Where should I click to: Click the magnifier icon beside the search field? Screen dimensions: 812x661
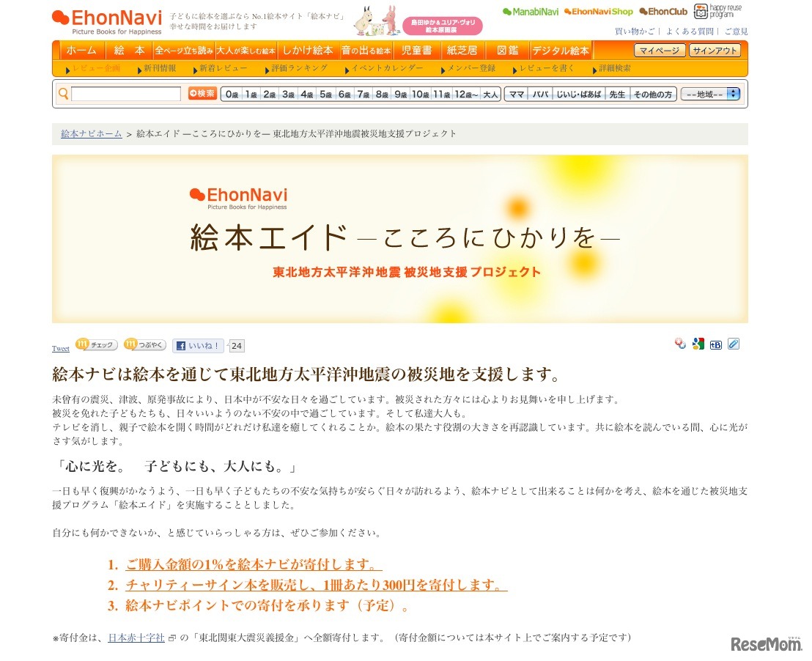(x=63, y=94)
